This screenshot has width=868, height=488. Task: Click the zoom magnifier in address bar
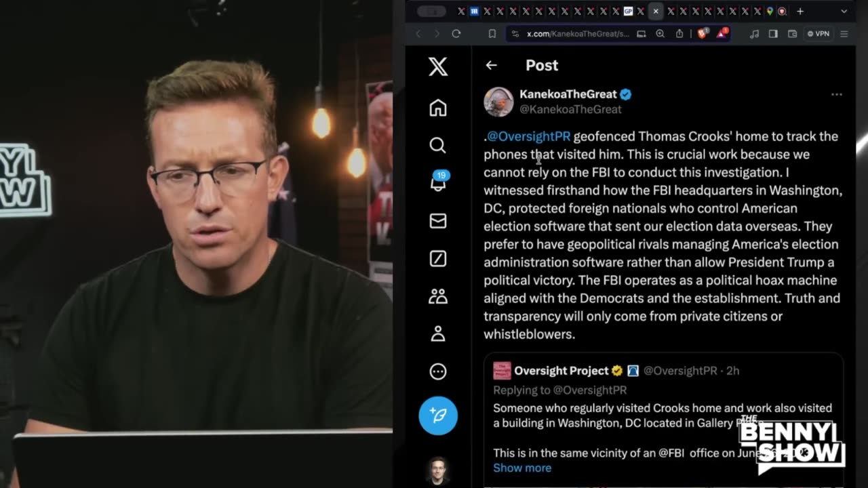coord(660,33)
